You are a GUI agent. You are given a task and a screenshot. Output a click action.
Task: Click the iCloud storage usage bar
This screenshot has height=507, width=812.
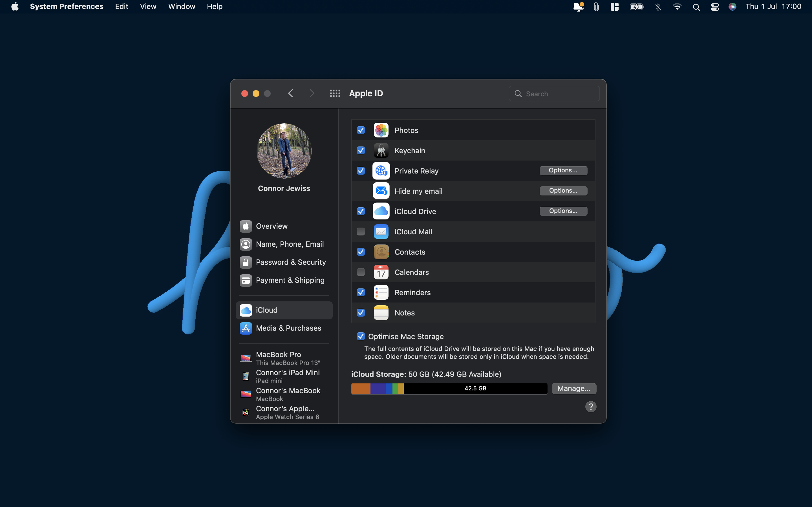click(x=449, y=388)
